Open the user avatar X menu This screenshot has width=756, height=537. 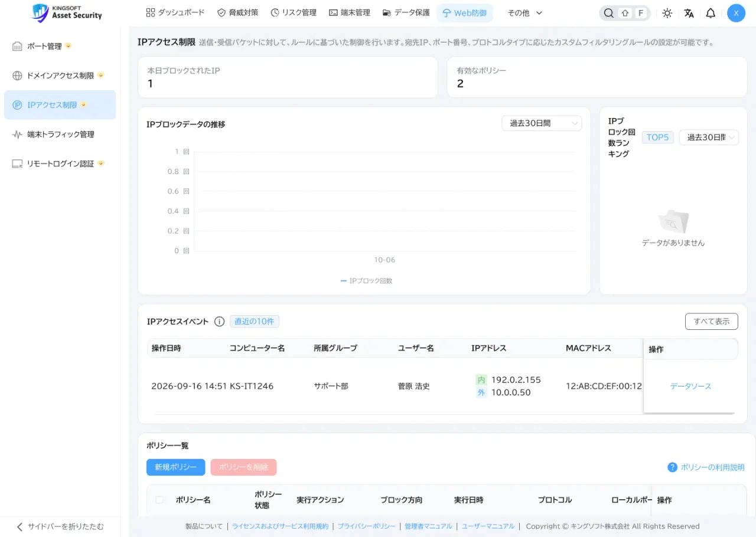(736, 13)
